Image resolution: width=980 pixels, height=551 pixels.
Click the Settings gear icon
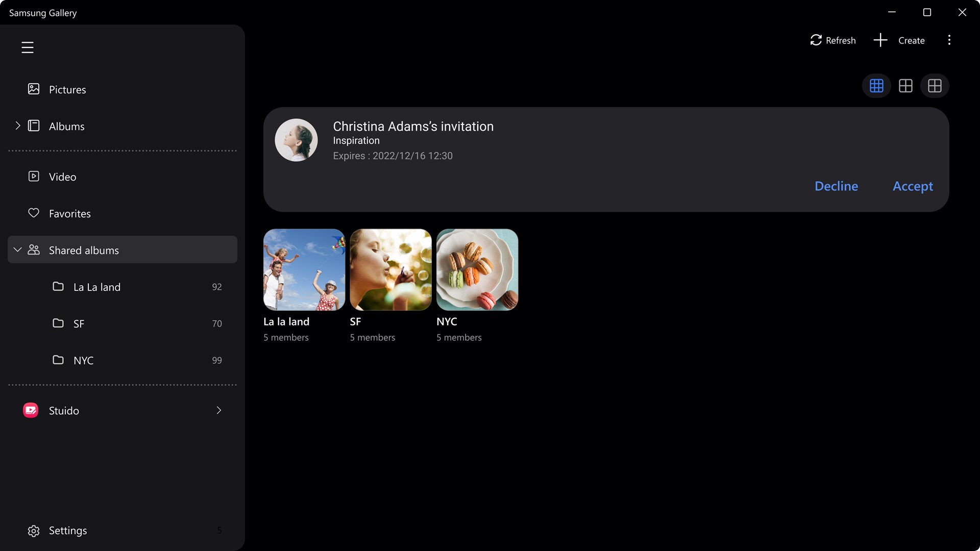coord(34,531)
